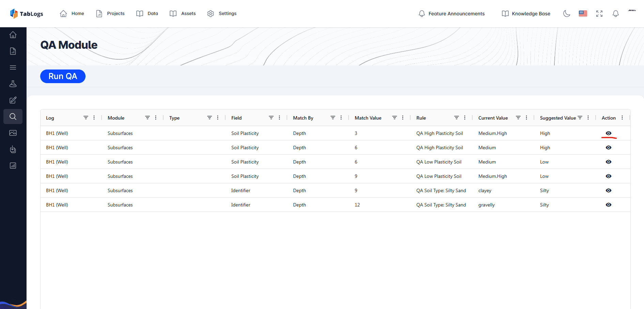Open the Settings menu in the top bar

222,13
